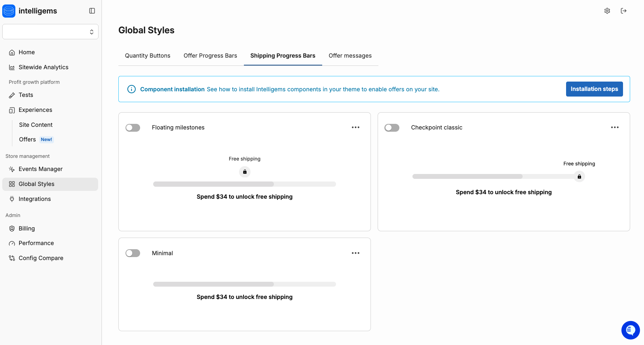Screen dimensions: 644x345
Task: Click the Home icon in sidebar
Action: (x=12, y=52)
